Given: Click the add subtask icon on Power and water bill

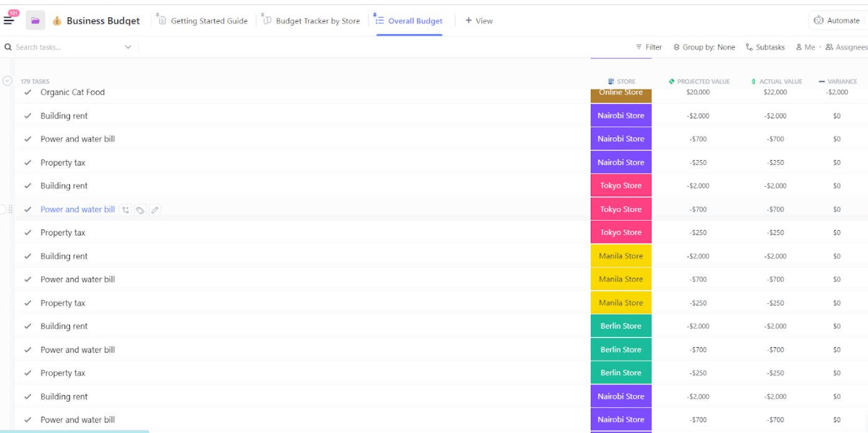Looking at the screenshot, I should click(125, 210).
